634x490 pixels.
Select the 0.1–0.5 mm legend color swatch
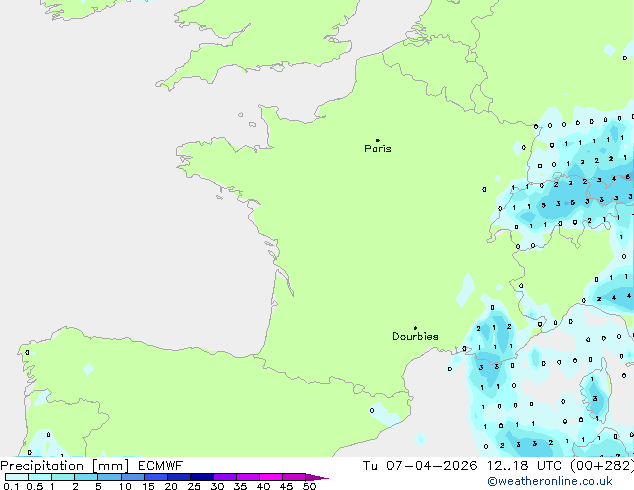point(17,477)
